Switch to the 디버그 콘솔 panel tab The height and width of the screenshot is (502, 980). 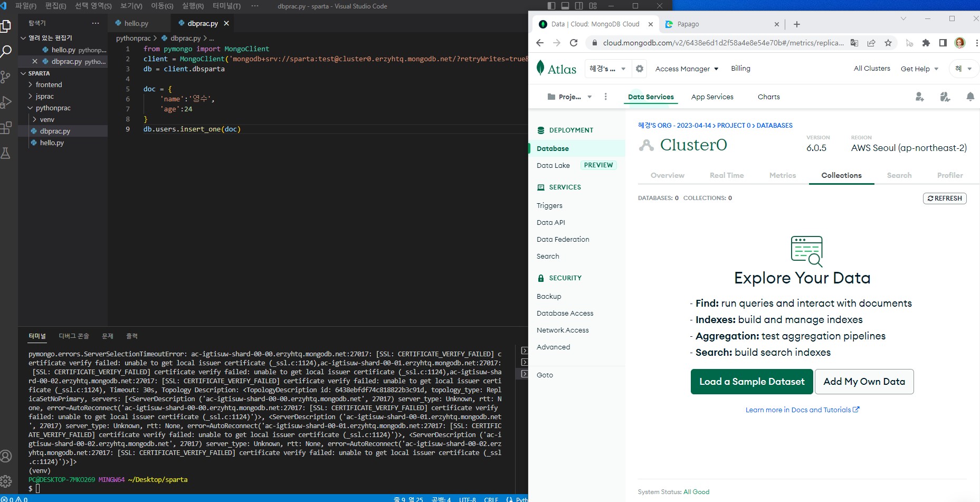(x=74, y=336)
